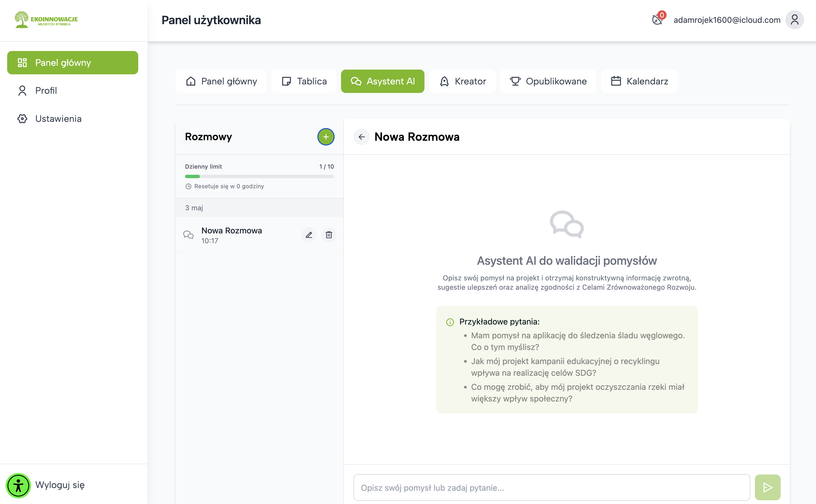816x504 pixels.
Task: Open Profil in the sidebar
Action: pos(46,90)
